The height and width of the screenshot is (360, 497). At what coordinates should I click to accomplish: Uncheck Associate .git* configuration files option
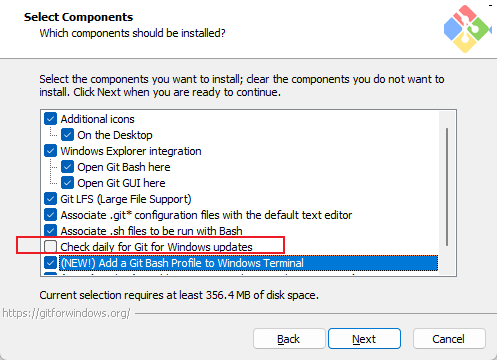point(50,215)
